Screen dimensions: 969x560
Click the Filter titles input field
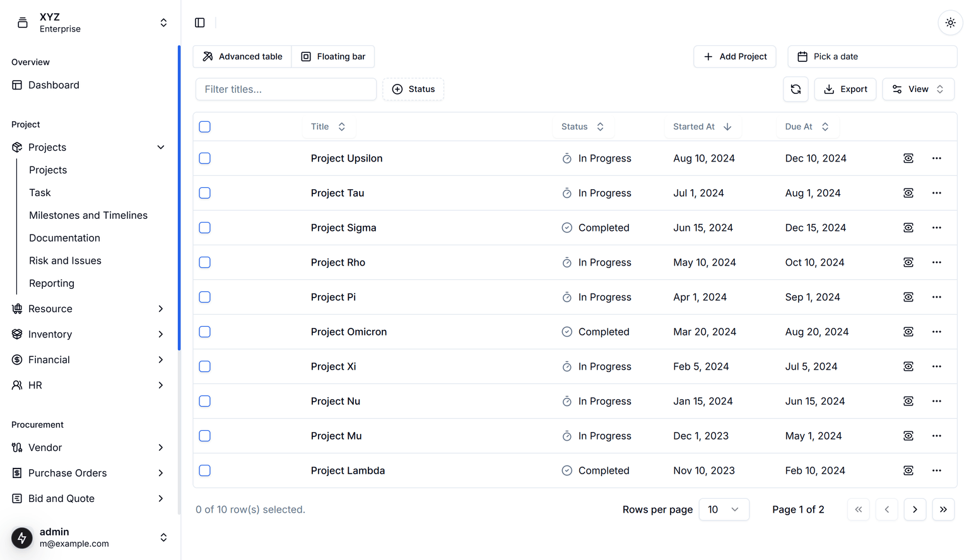286,90
